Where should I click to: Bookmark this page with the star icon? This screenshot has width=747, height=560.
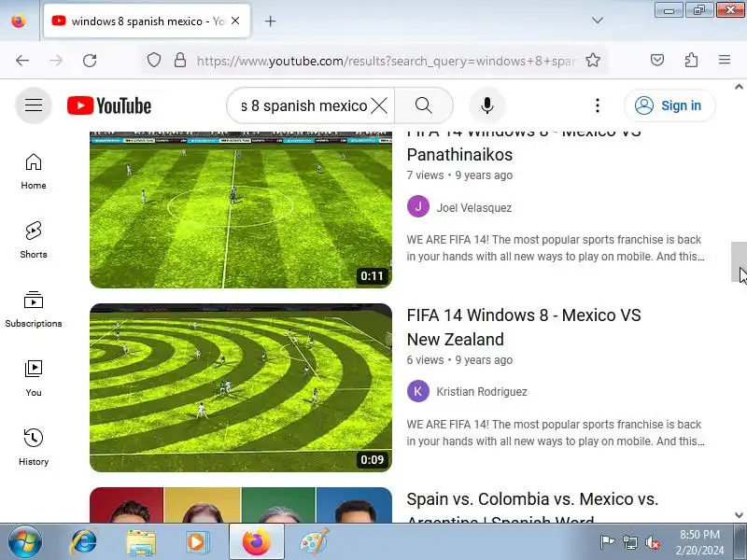(x=593, y=61)
